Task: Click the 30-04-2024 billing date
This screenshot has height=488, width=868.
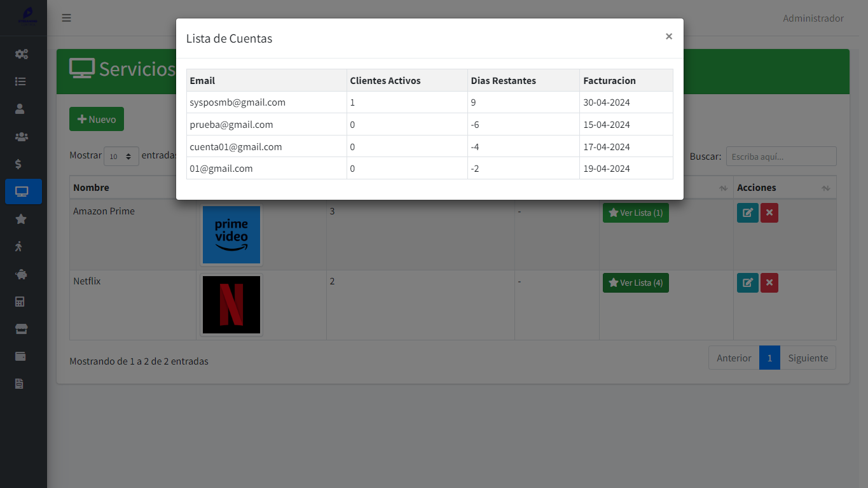Action: pos(607,102)
